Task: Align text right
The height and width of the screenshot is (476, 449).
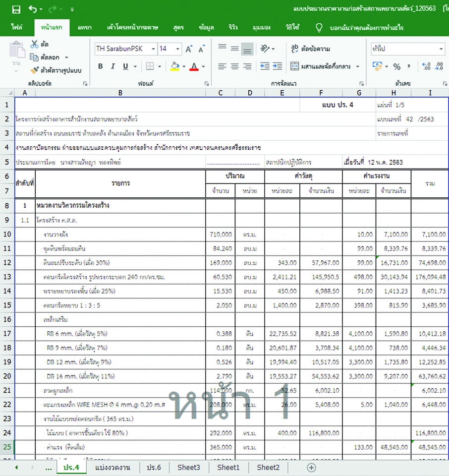Action: (x=247, y=66)
